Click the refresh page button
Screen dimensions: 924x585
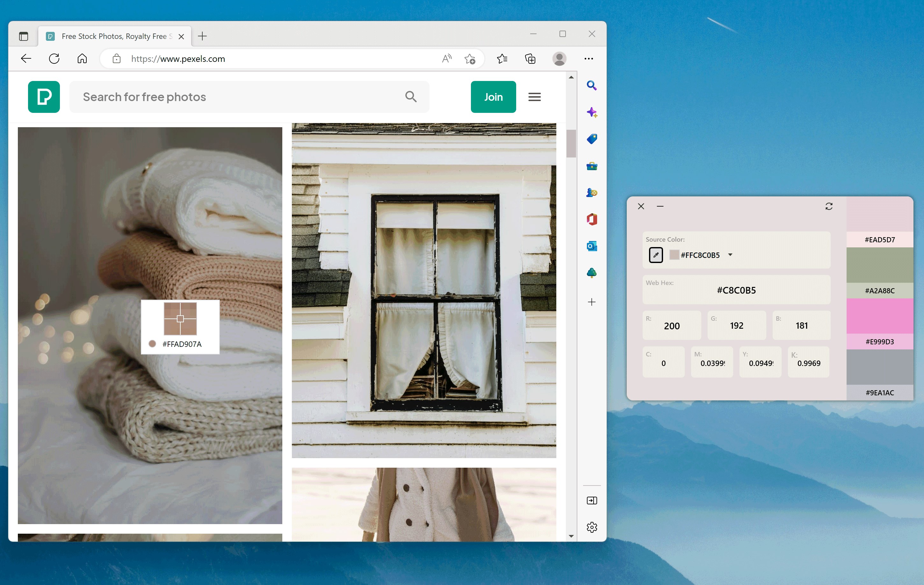tap(54, 59)
